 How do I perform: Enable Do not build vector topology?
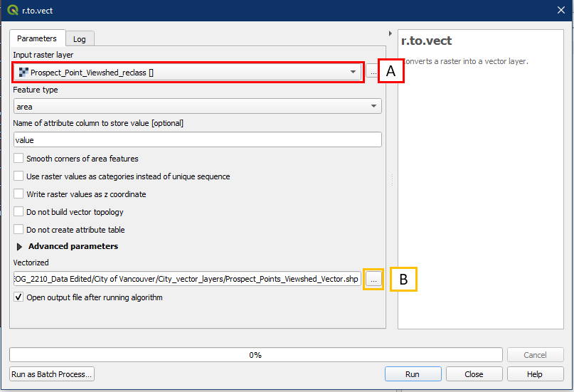pos(19,212)
